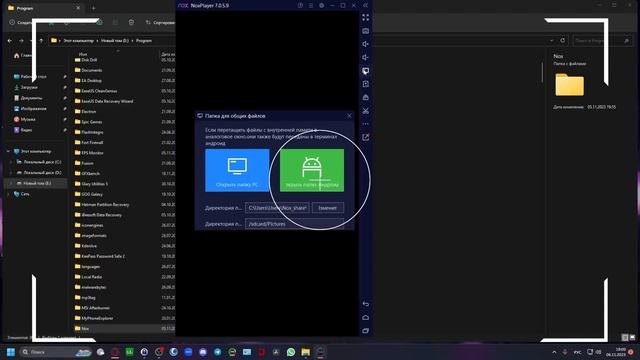The image size is (640, 360).
Task: Click the Windows taskbar search box
Action: pyautogui.click(x=56, y=352)
